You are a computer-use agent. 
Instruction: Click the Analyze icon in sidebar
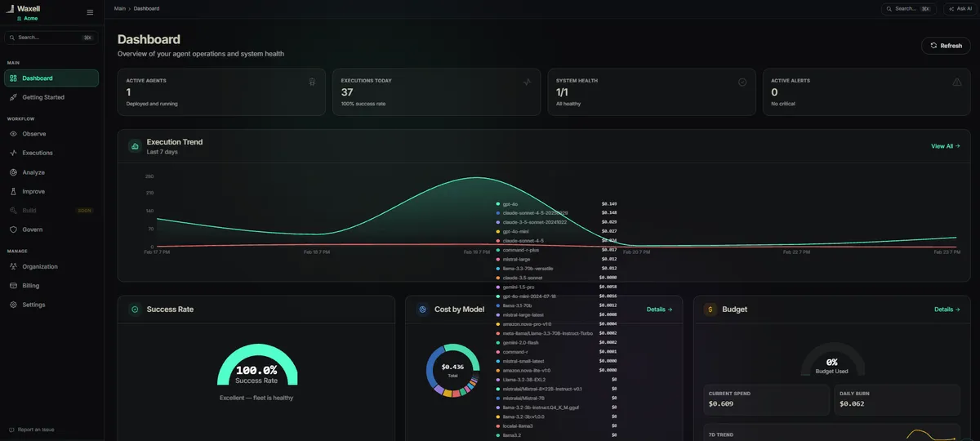click(13, 172)
